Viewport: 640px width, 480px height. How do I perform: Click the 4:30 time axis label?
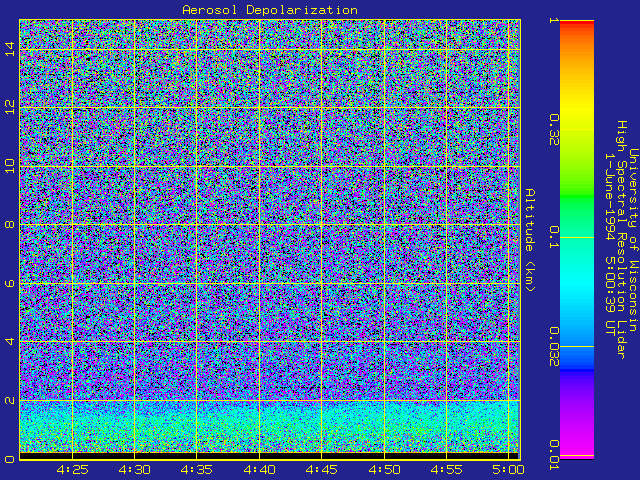135,470
